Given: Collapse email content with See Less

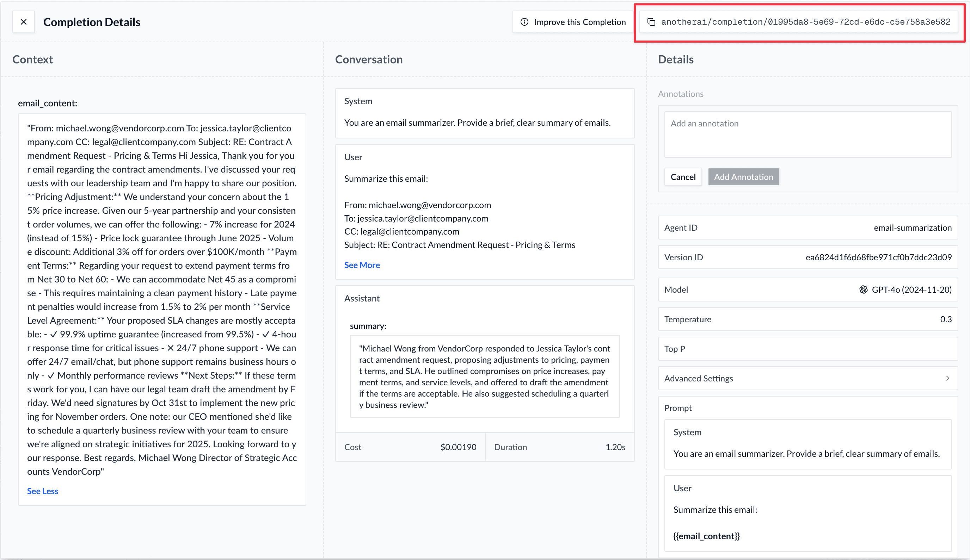Looking at the screenshot, I should click(x=42, y=491).
